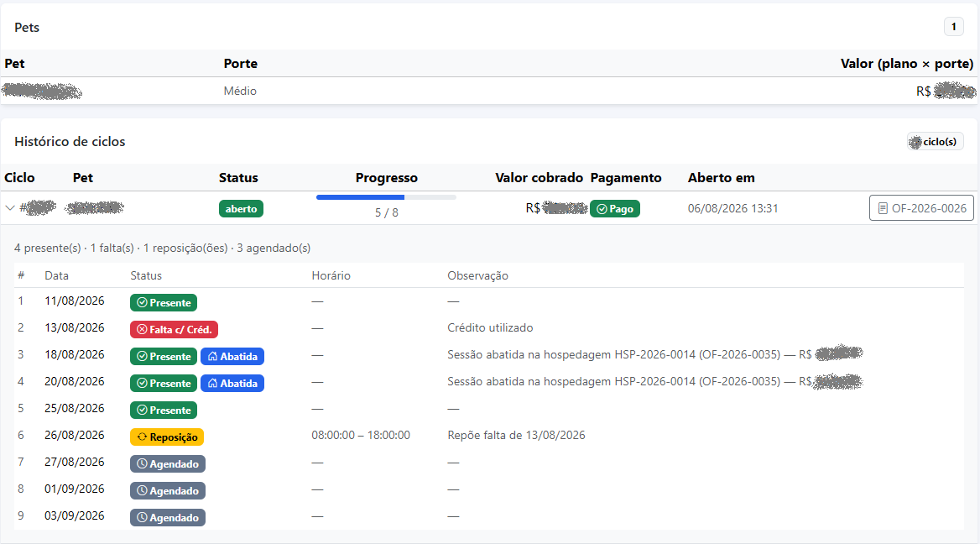Viewport: 980px width, 544px height.
Task: Click the Médio porte cell
Action: coord(240,91)
